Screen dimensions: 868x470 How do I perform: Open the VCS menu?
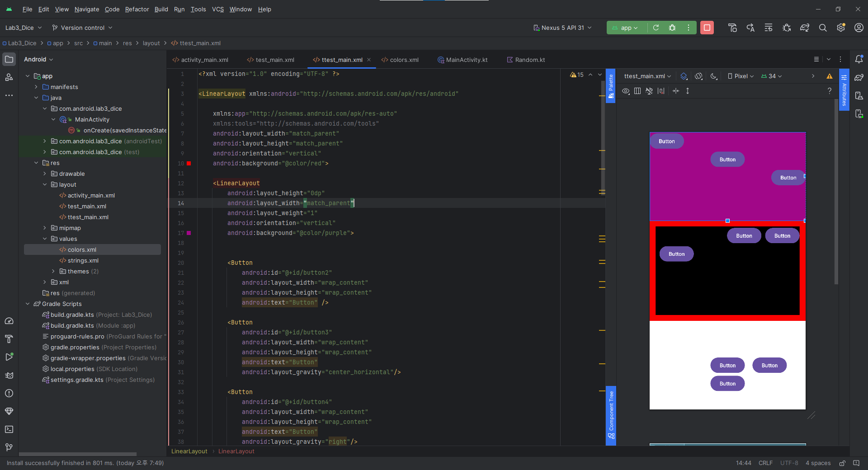click(x=218, y=9)
